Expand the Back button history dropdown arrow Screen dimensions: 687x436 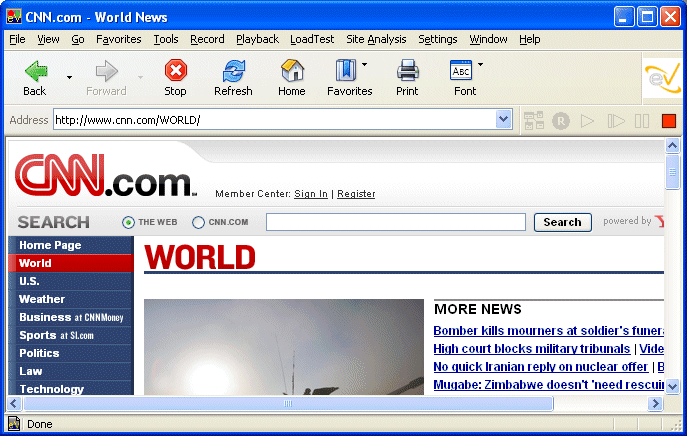point(69,78)
